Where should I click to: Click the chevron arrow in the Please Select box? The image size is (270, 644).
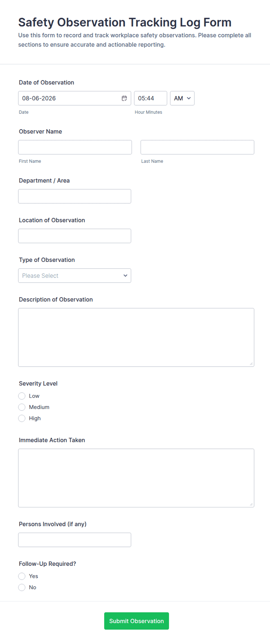coord(125,276)
